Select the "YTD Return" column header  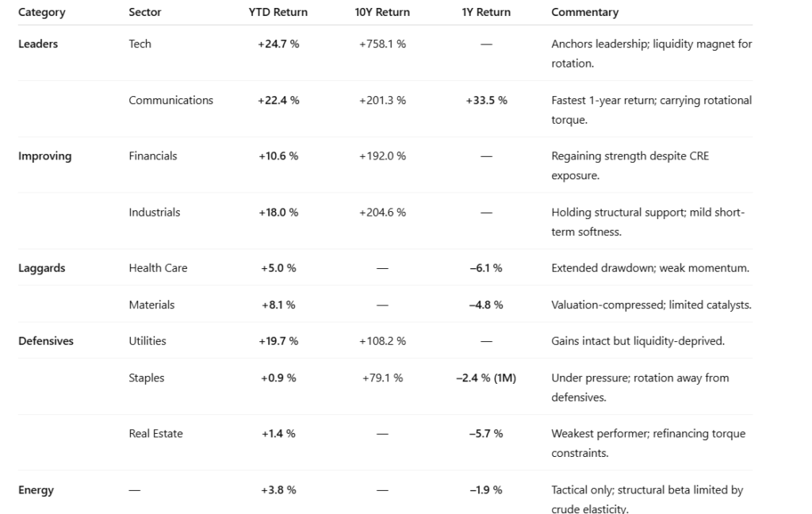tap(278, 13)
